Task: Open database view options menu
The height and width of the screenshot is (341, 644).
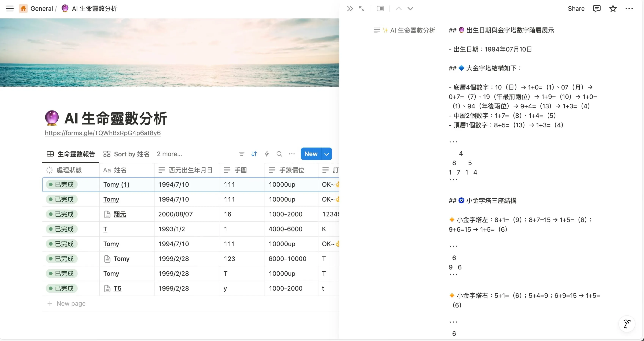Action: point(292,154)
